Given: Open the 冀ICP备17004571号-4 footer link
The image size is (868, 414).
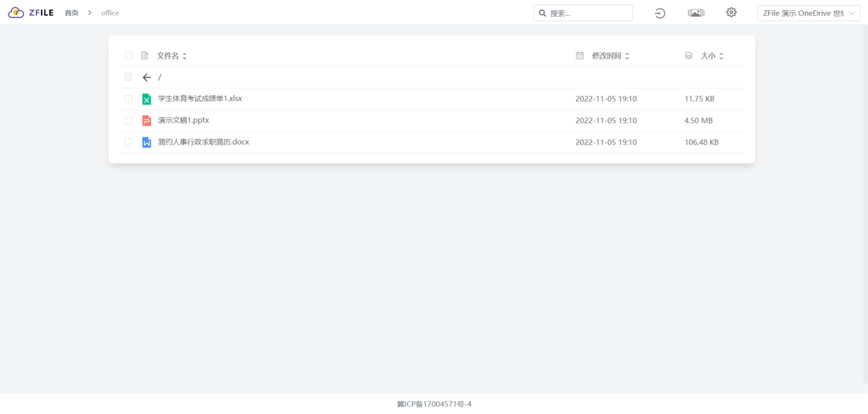Looking at the screenshot, I should 434,404.
